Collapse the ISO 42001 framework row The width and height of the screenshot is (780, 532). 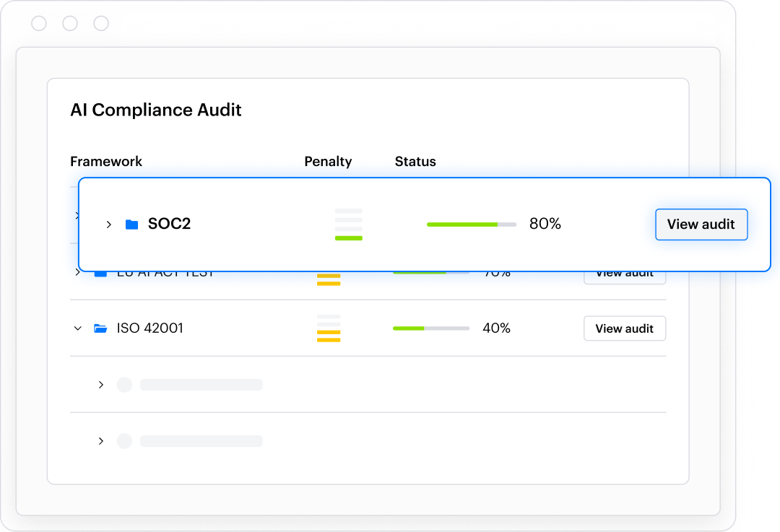pyautogui.click(x=78, y=328)
